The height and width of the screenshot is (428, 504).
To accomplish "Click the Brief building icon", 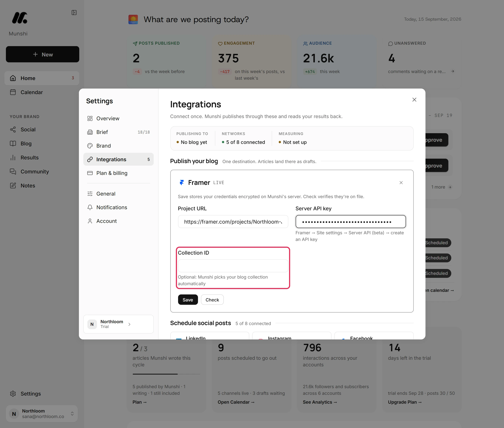I will point(90,132).
